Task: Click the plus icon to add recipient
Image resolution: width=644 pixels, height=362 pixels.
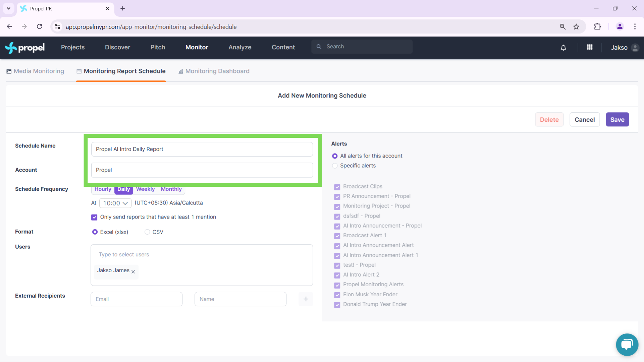Action: tap(306, 299)
